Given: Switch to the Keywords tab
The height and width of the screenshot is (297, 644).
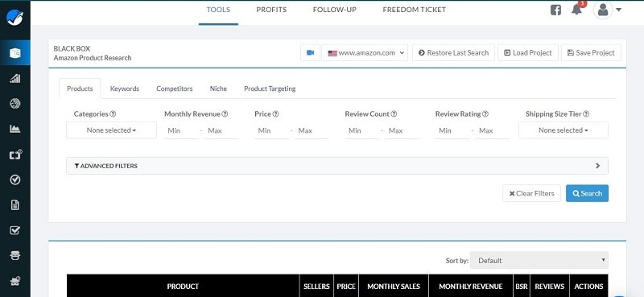Looking at the screenshot, I should click(125, 89).
